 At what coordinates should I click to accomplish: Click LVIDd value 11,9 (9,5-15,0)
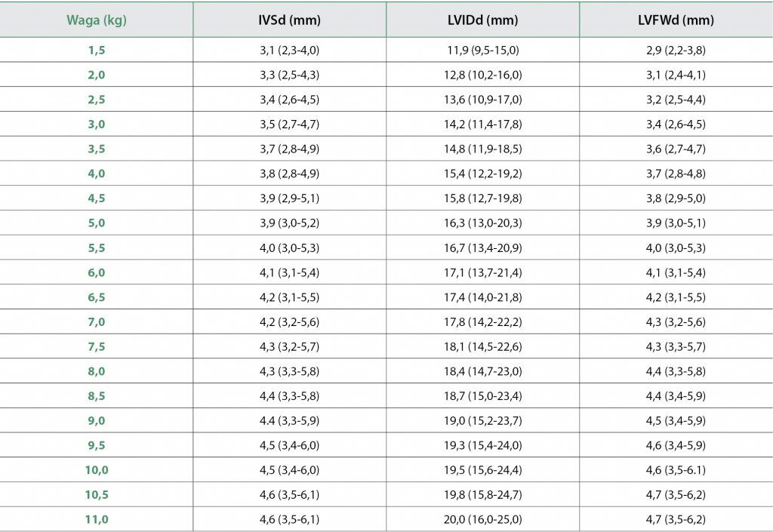pyautogui.click(x=483, y=51)
